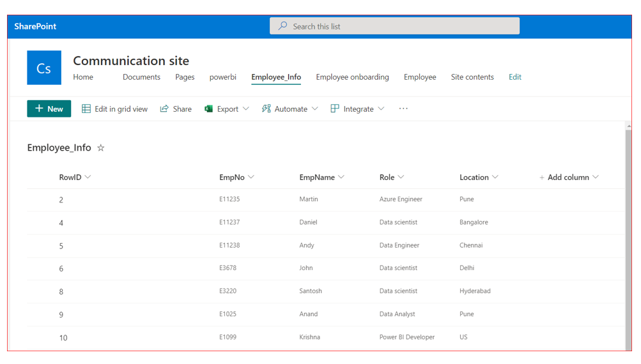
Task: Click the search magnifier icon
Action: tap(282, 26)
